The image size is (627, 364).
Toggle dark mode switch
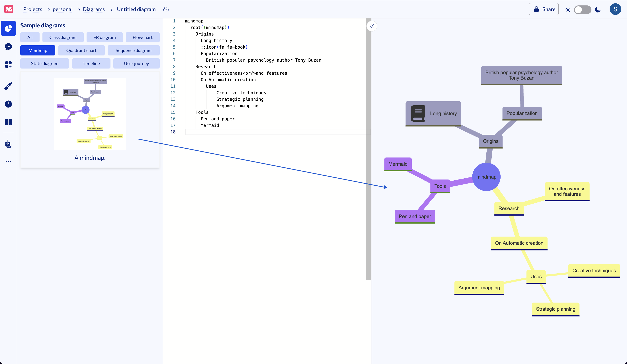tap(583, 10)
